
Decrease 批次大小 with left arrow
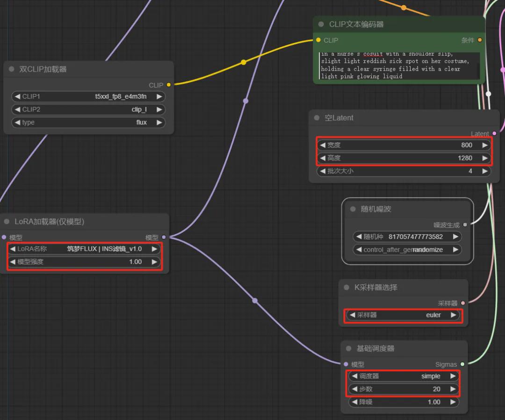click(323, 171)
